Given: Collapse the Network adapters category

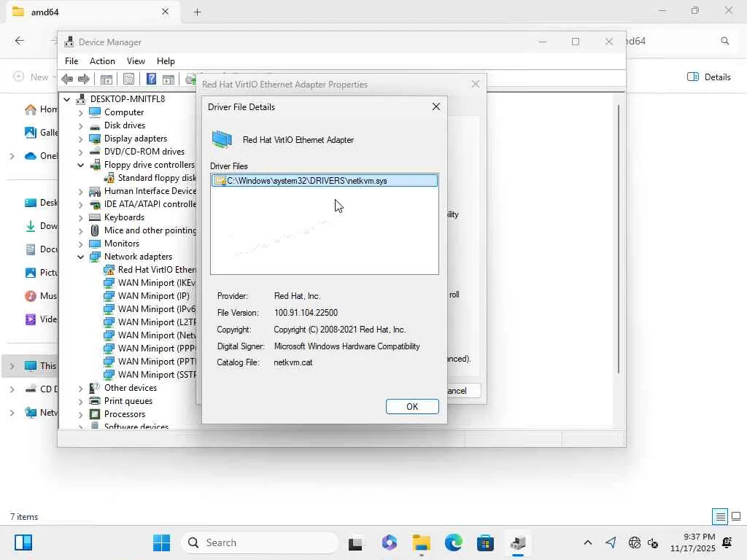Looking at the screenshot, I should pyautogui.click(x=80, y=257).
